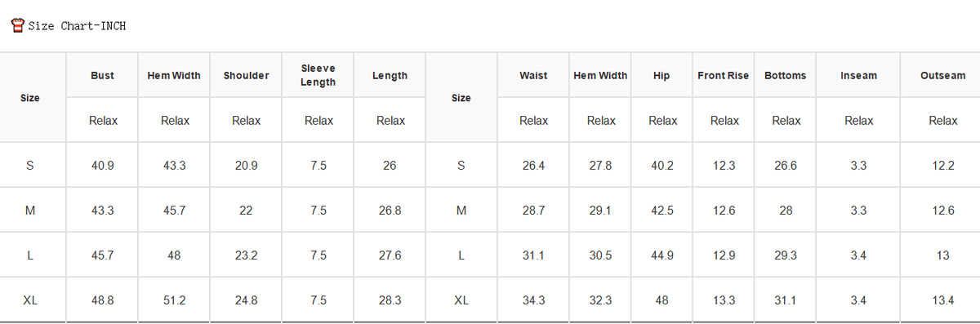Click the Waist column header
Viewport: 980px width, 324px height.
point(533,75)
